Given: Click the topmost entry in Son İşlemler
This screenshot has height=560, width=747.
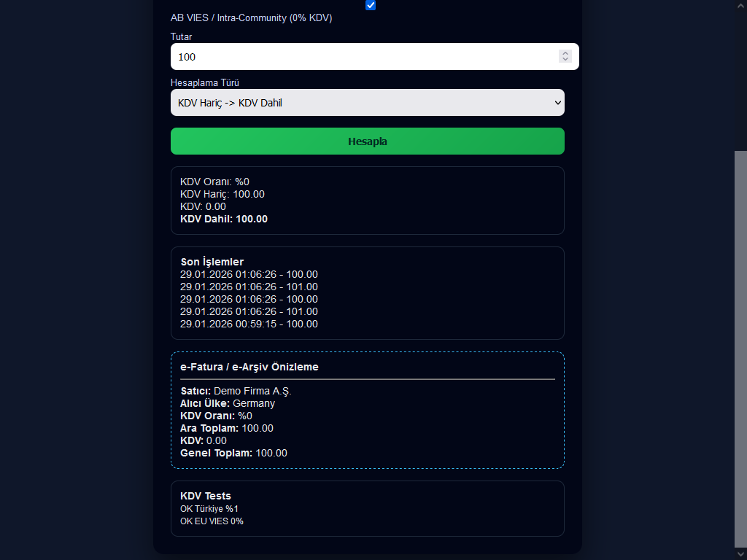Looking at the screenshot, I should [249, 274].
